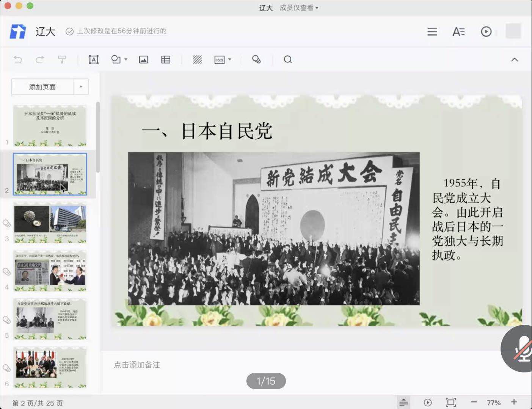Click the slide panel scrollbar
The height and width of the screenshot is (409, 532).
(98, 137)
